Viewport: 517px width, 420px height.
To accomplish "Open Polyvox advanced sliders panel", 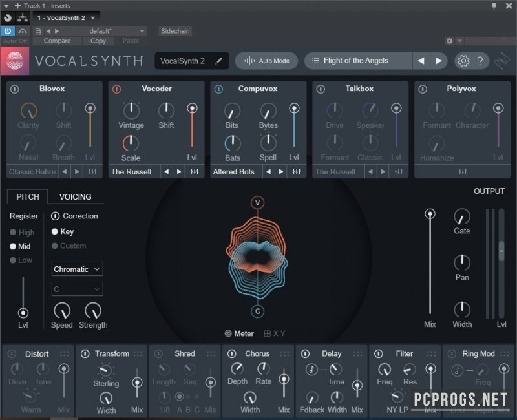I will coord(462,172).
